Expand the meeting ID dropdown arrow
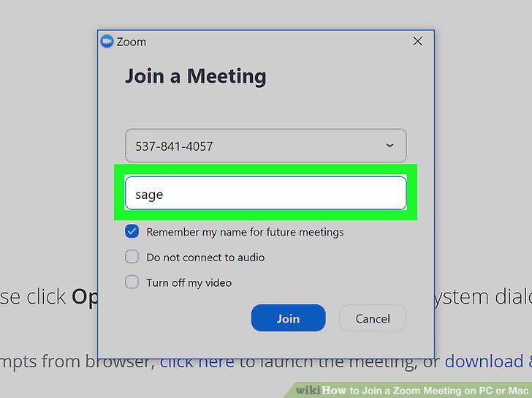The image size is (532, 398). click(x=389, y=146)
